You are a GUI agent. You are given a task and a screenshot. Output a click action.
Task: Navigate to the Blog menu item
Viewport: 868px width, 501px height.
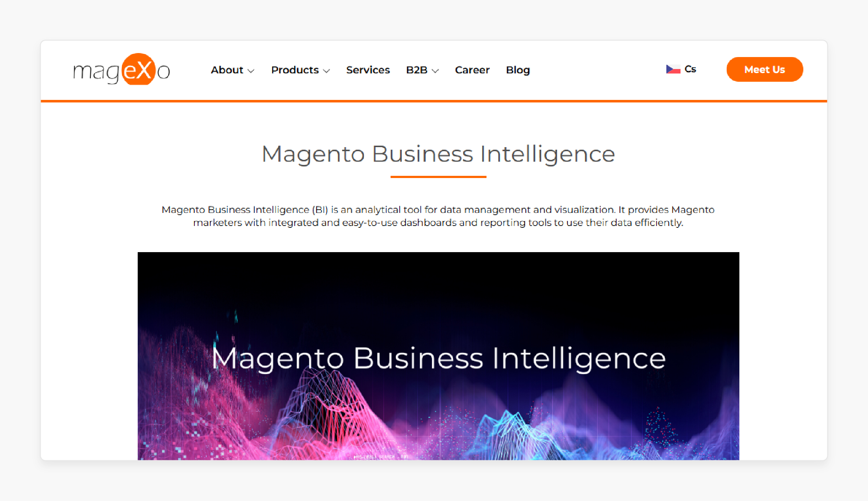pyautogui.click(x=517, y=69)
